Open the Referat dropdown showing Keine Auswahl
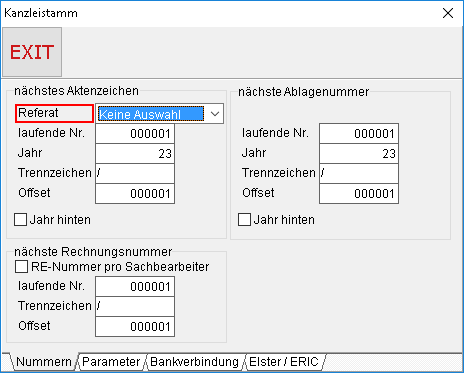The width and height of the screenshot is (464, 374). pyautogui.click(x=159, y=114)
